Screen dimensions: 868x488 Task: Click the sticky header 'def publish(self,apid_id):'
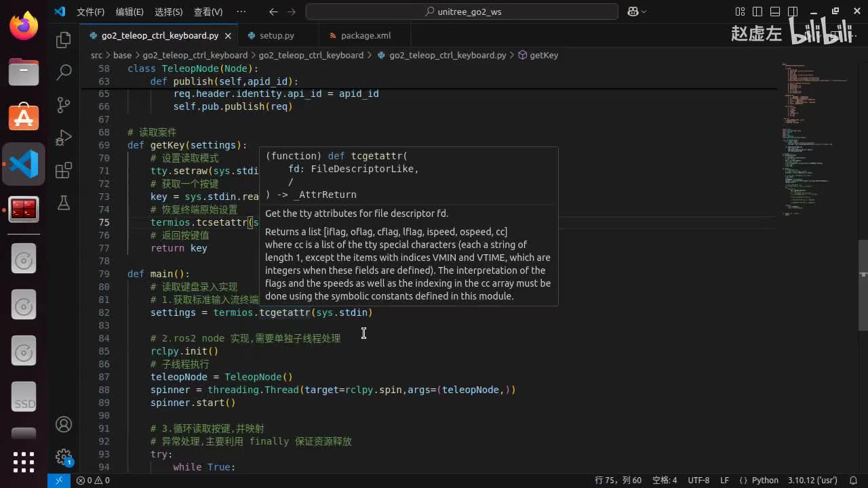[224, 81]
